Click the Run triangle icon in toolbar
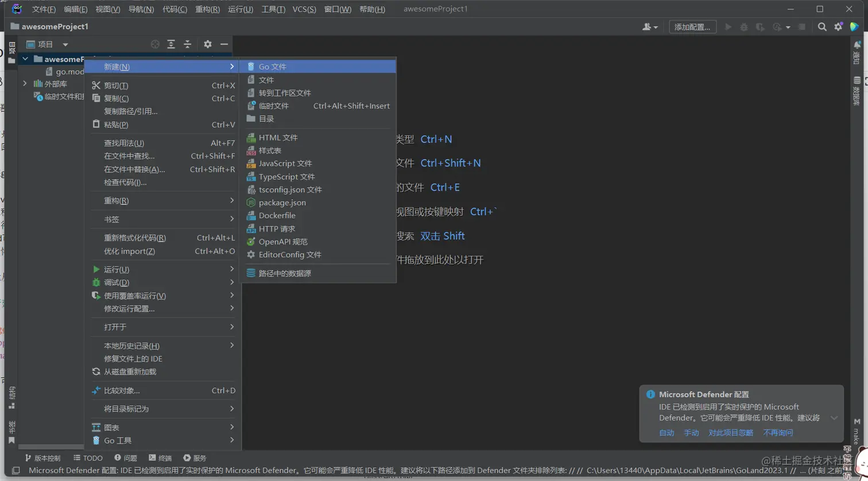868x481 pixels. [x=728, y=27]
